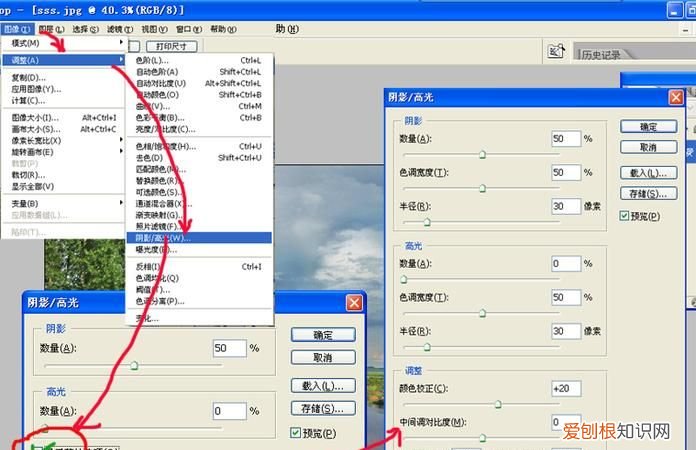Screen dimensions: 696x450
Task: Toggle 预览(P) checkbox in compact dialog
Action: (x=295, y=432)
